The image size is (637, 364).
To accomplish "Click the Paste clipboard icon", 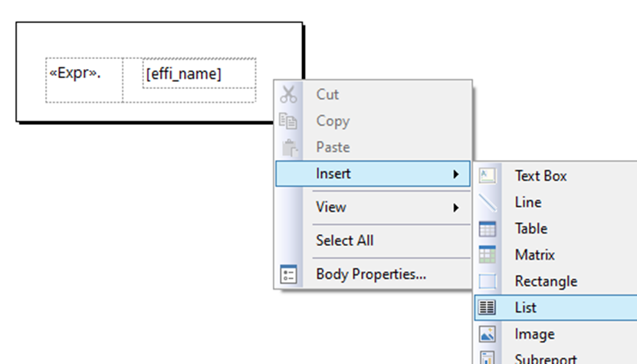I will pyautogui.click(x=289, y=147).
